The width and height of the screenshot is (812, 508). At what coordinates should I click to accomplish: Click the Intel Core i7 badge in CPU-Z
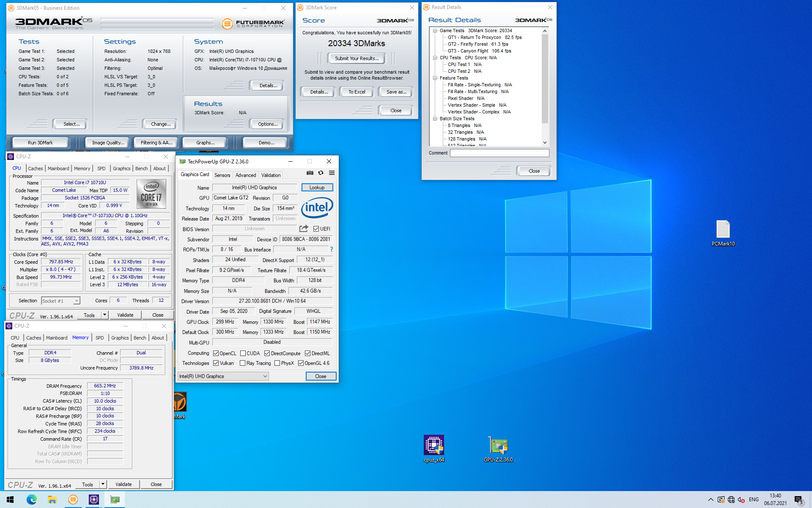(151, 193)
